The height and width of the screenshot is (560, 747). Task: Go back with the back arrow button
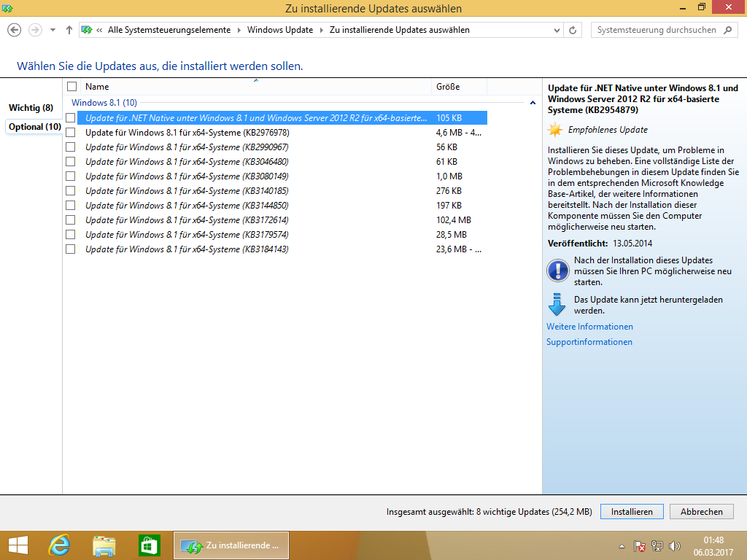[x=15, y=30]
